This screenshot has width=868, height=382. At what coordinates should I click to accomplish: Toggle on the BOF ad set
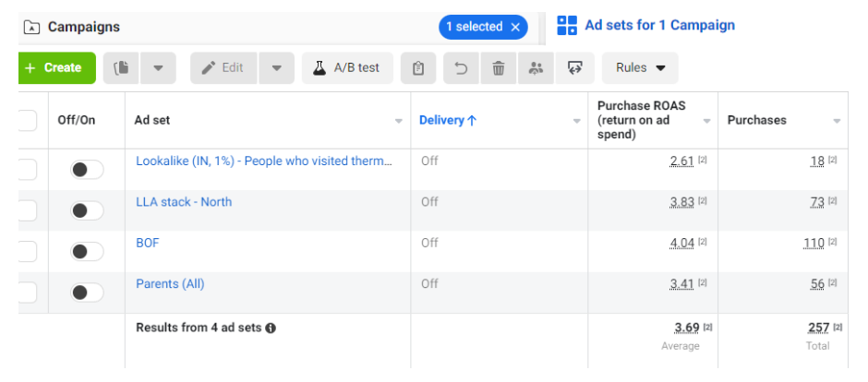pyautogui.click(x=87, y=251)
